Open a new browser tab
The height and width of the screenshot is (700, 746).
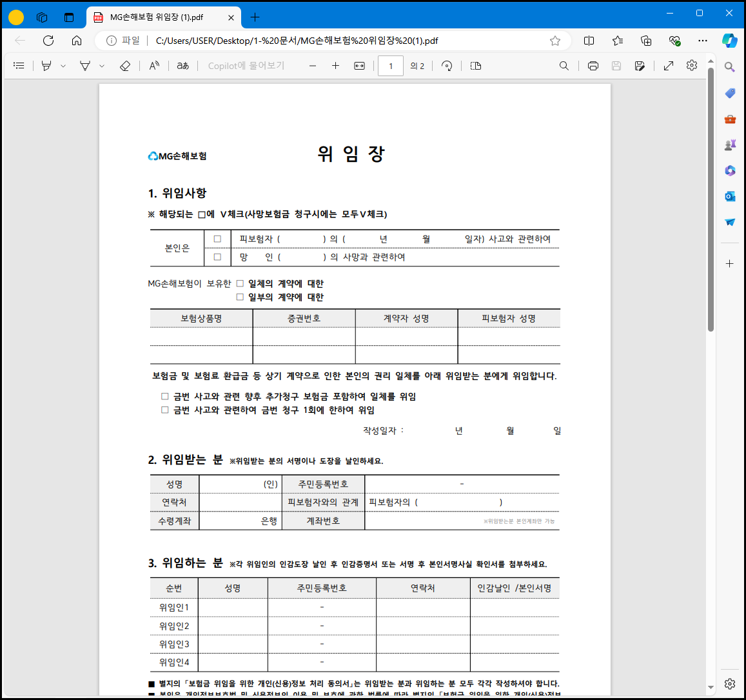(255, 17)
